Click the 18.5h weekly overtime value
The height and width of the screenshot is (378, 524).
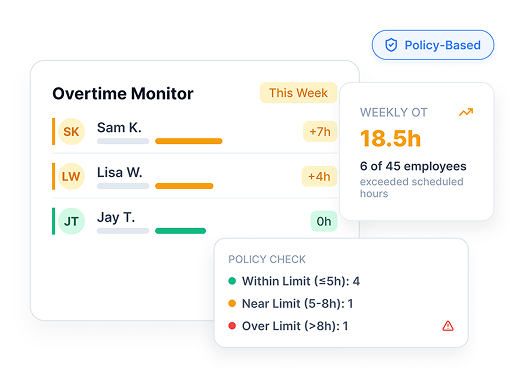tap(390, 138)
